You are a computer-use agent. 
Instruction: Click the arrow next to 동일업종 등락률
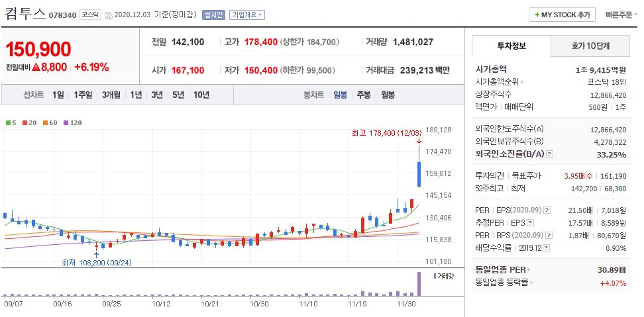point(531,283)
